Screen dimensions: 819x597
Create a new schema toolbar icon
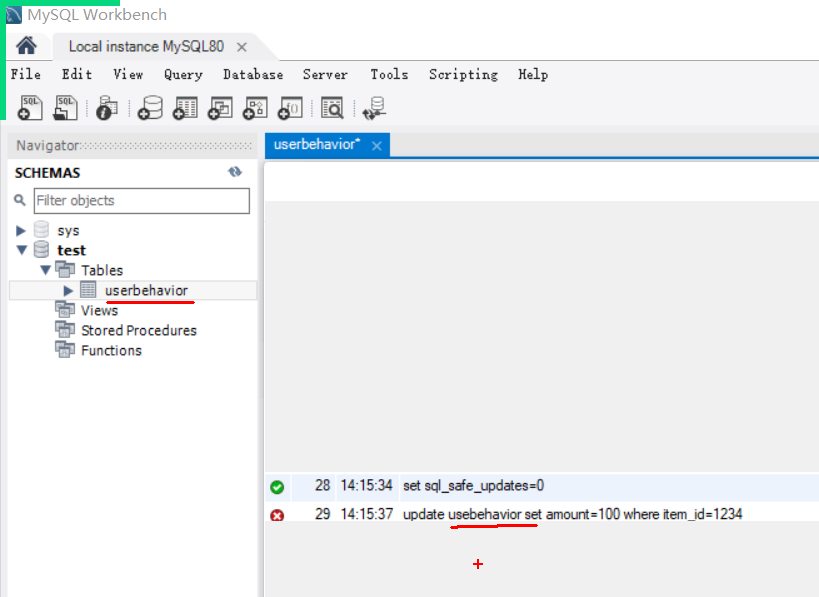pos(150,108)
